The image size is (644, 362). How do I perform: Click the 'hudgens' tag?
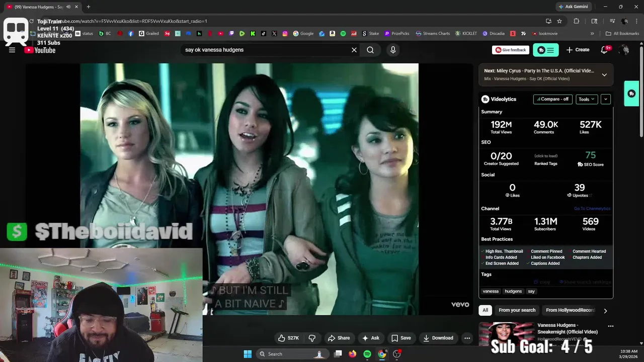(x=513, y=291)
